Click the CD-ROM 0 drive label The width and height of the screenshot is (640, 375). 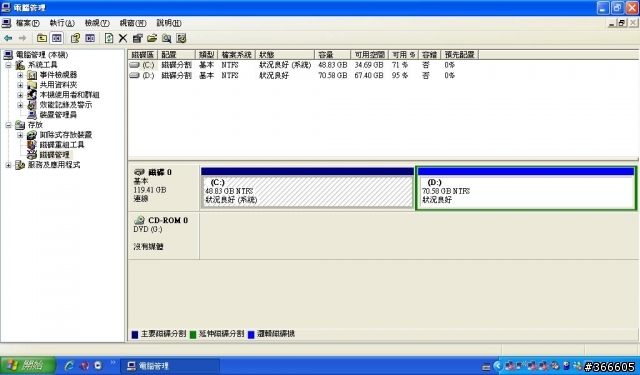(x=168, y=220)
